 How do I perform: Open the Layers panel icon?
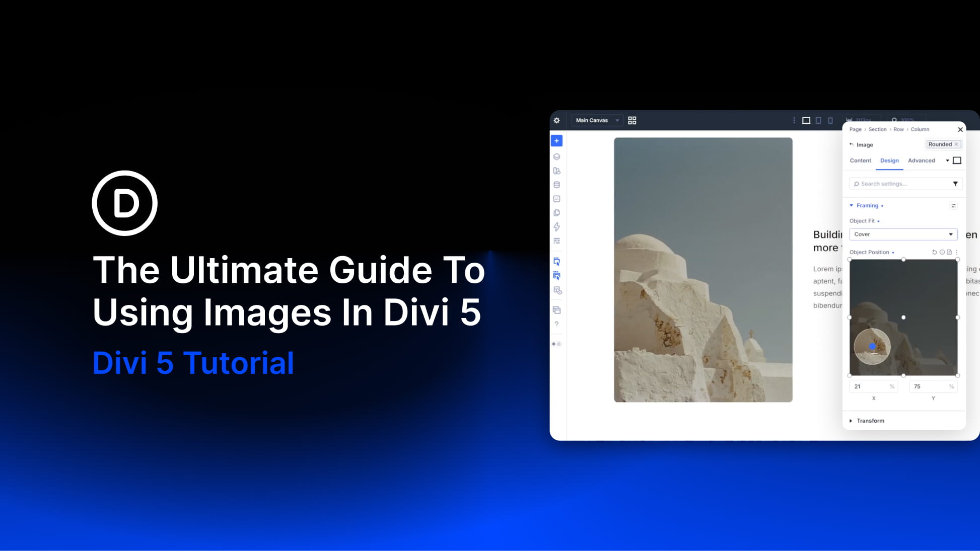point(556,156)
